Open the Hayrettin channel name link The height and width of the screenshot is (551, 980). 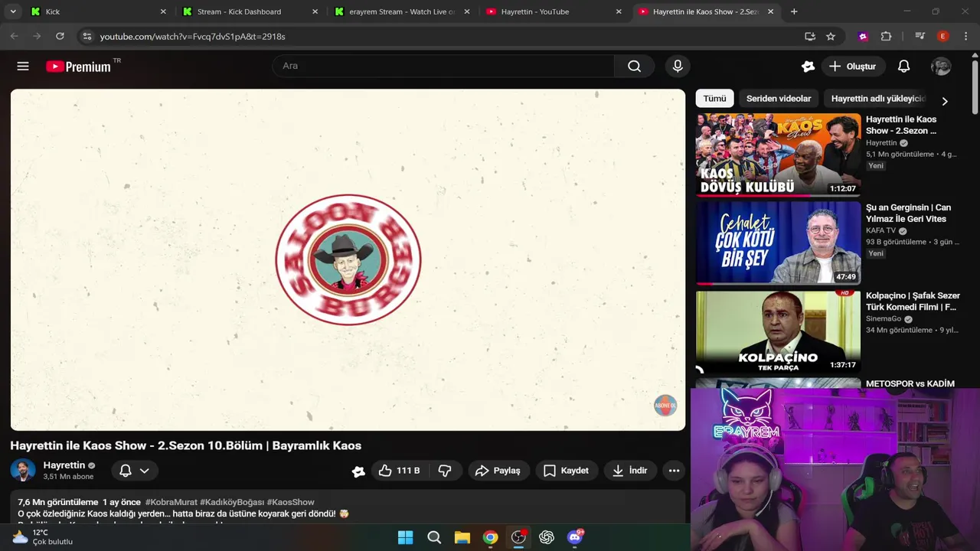click(x=64, y=465)
